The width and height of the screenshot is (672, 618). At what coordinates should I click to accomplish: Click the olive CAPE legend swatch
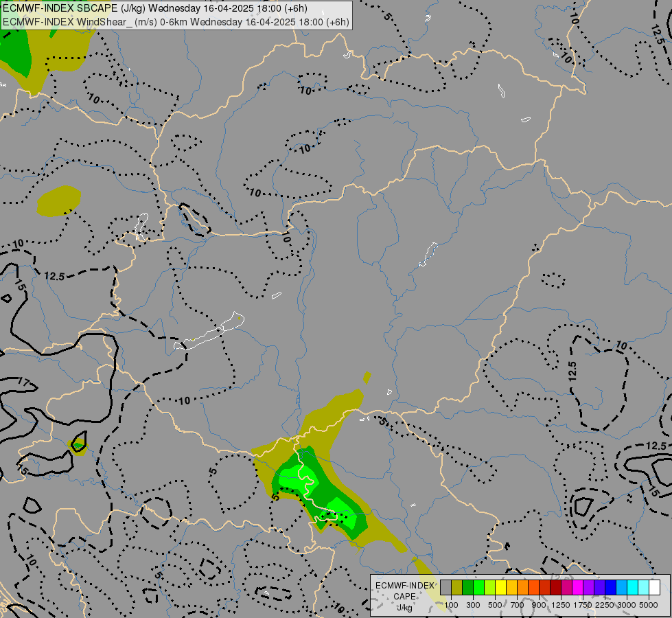point(457,588)
